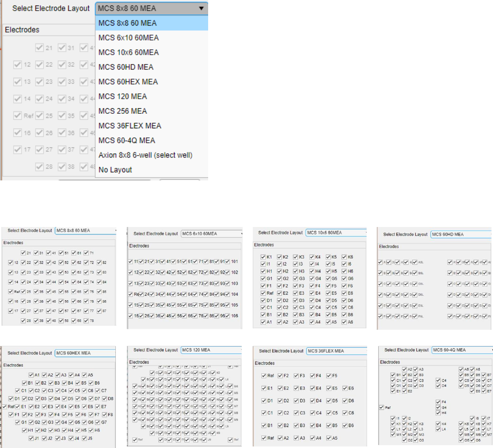Uncheck electrode J5 in the 60HEX panel

[x=84, y=438]
